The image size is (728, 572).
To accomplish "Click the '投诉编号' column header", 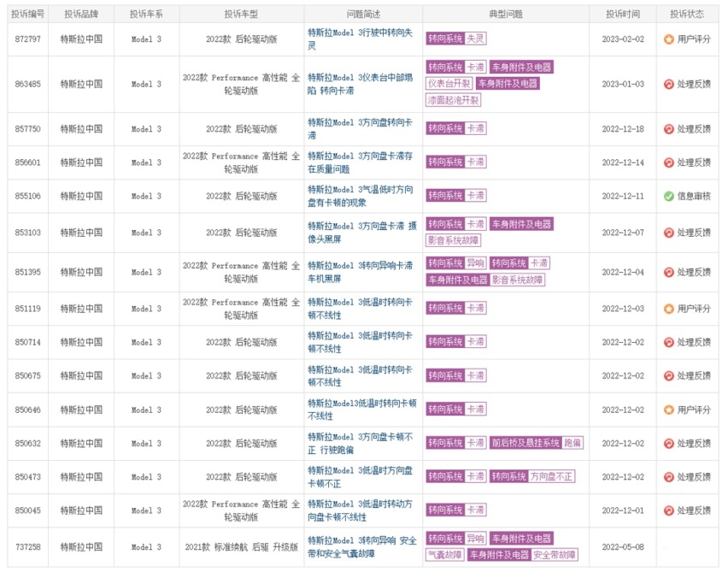I will 28,14.
